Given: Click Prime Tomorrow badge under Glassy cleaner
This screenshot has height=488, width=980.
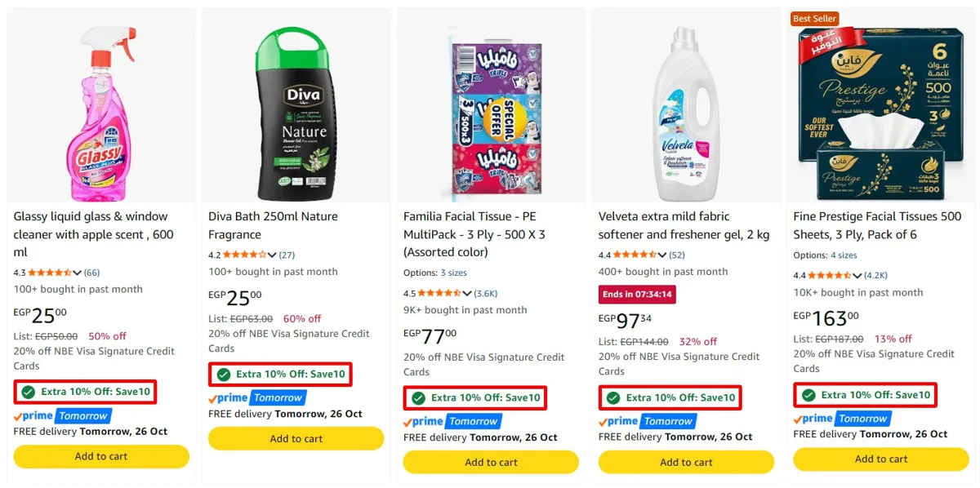Looking at the screenshot, I should click(62, 416).
